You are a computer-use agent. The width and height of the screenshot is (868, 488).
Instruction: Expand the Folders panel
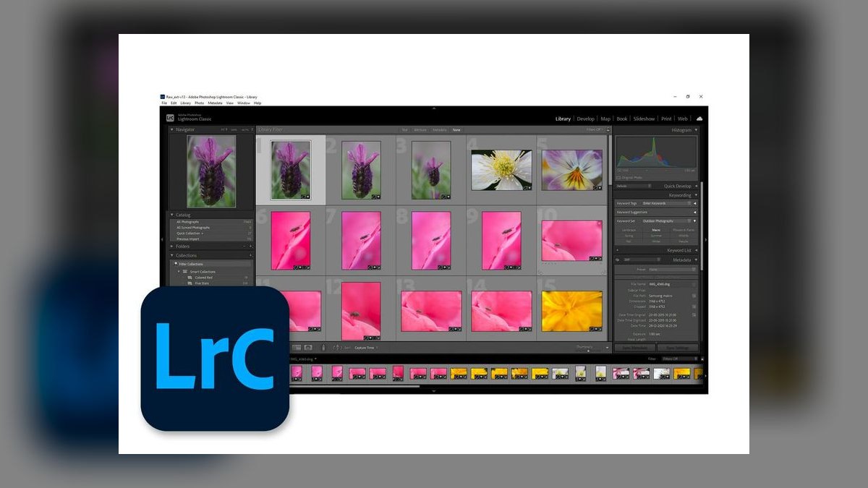click(x=172, y=247)
